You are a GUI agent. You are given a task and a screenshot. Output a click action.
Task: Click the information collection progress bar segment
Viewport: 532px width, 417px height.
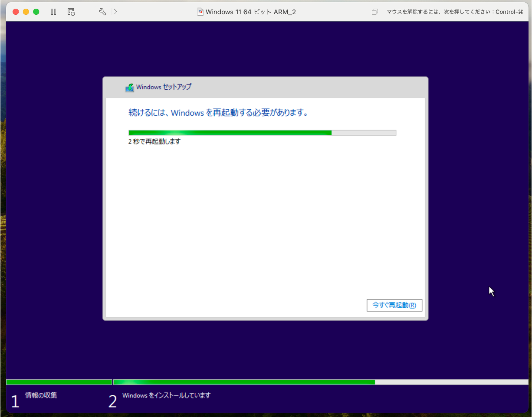[59, 382]
